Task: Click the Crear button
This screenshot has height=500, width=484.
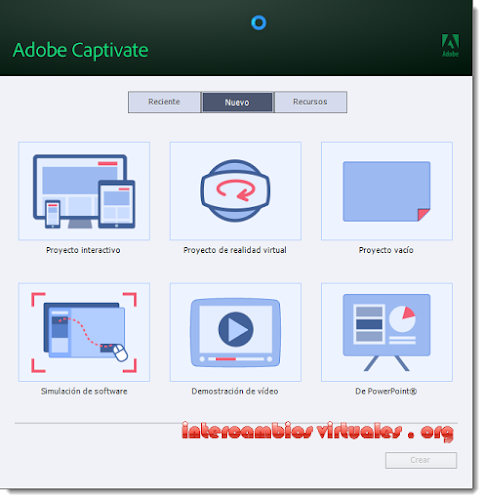Action: [421, 460]
